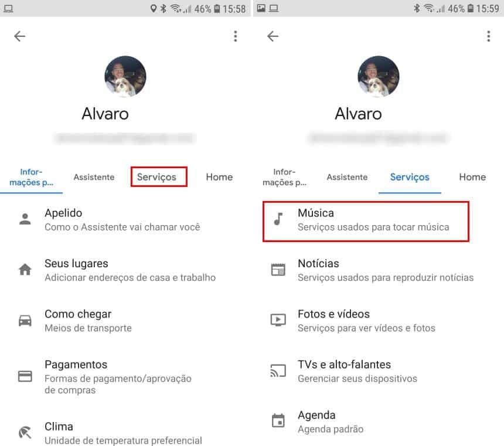The image size is (504, 446).
Task: Tap the cast icon for TVs e alto-falantes
Action: [x=278, y=370]
